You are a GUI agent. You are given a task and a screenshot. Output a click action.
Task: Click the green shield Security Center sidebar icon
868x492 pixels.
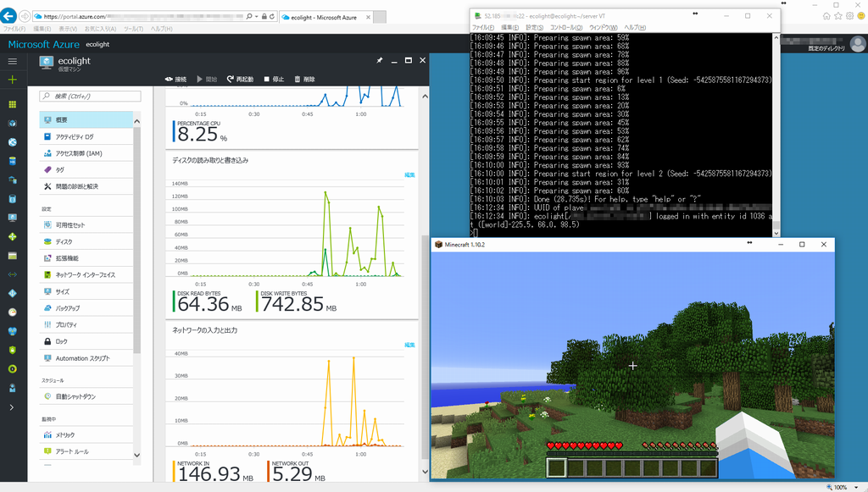point(12,350)
